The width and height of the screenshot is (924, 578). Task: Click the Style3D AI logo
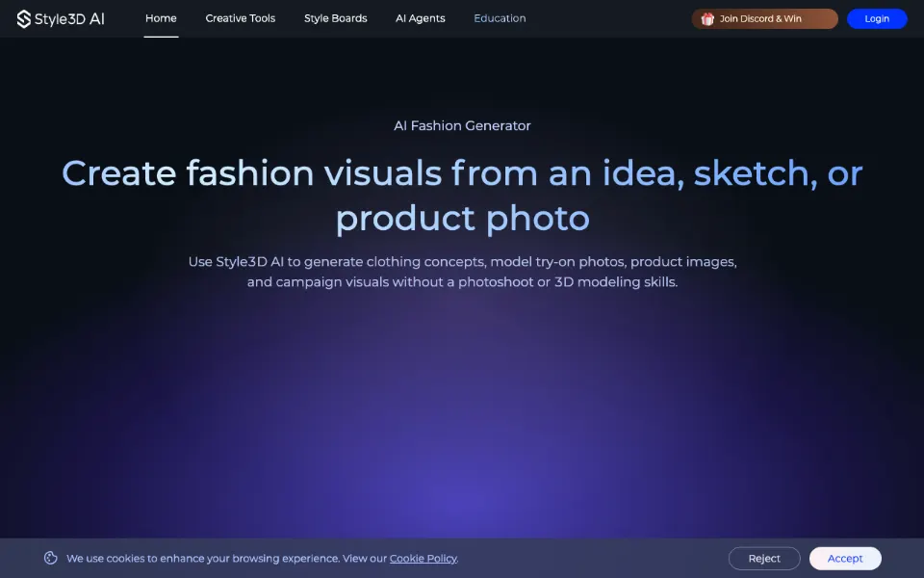click(61, 19)
